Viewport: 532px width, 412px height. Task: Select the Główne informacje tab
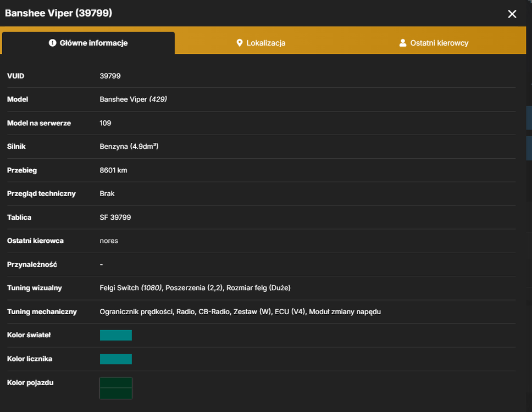(x=88, y=43)
